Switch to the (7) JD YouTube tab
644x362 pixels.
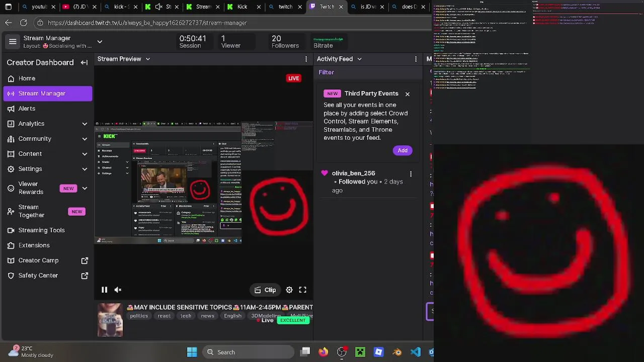coord(79,7)
